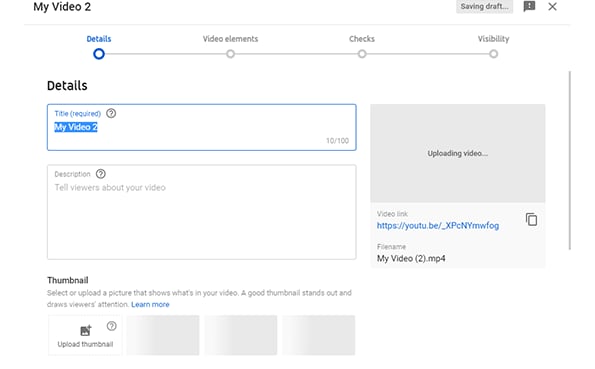Click the Upload thumbnail image icon
Viewport: 595px width, 369px height.
pos(86,330)
